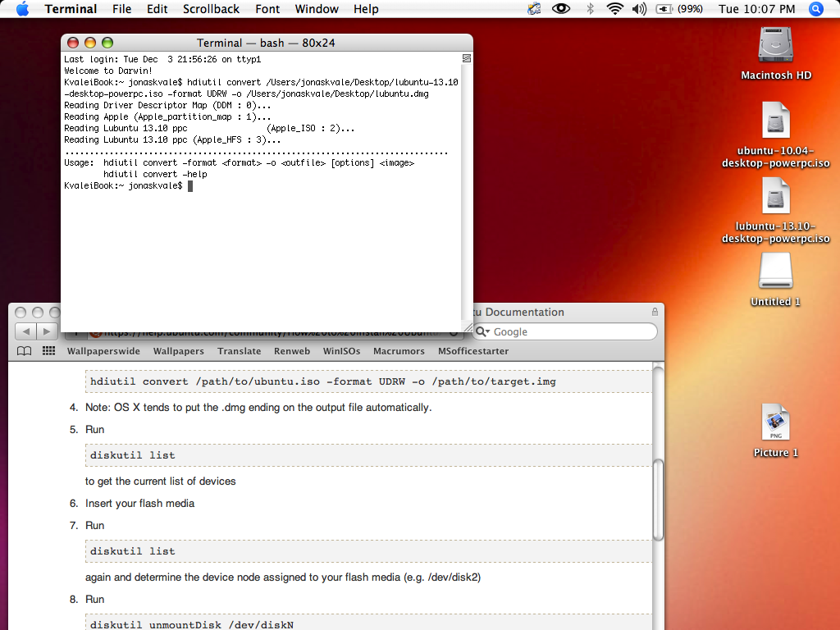Viewport: 840px width, 630px height.
Task: Select ubuntu-10.04-desktop-powerpc.iso file icon
Action: (x=775, y=120)
